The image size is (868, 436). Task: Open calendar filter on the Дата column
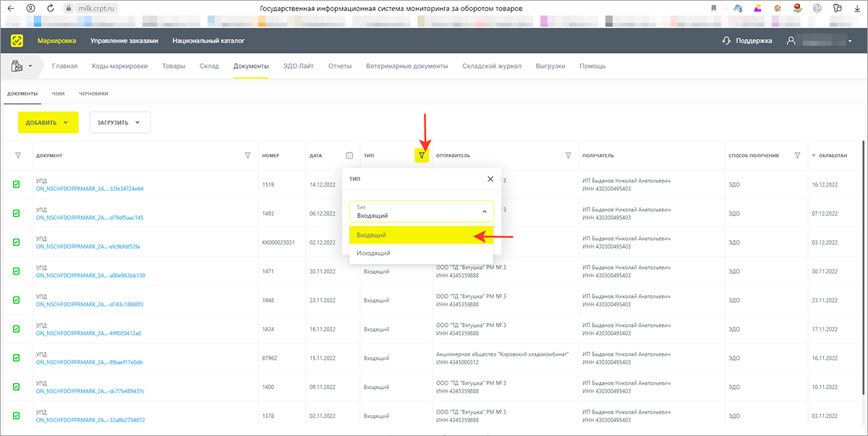349,155
